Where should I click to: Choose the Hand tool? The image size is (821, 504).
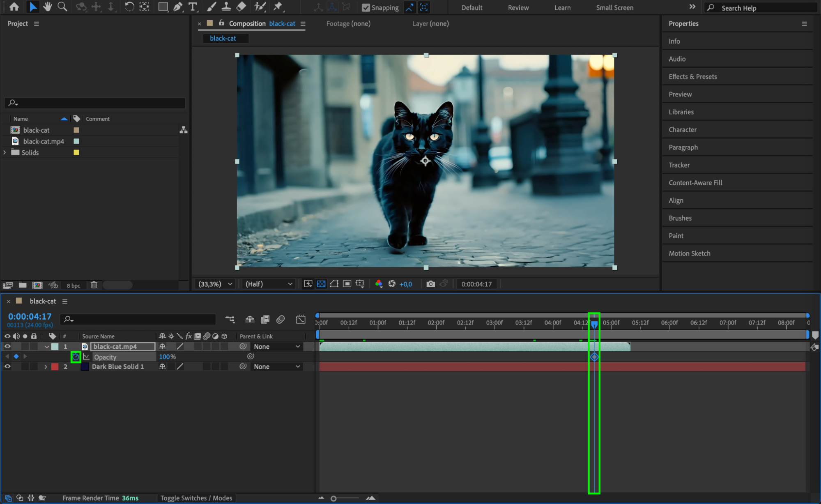coord(48,7)
